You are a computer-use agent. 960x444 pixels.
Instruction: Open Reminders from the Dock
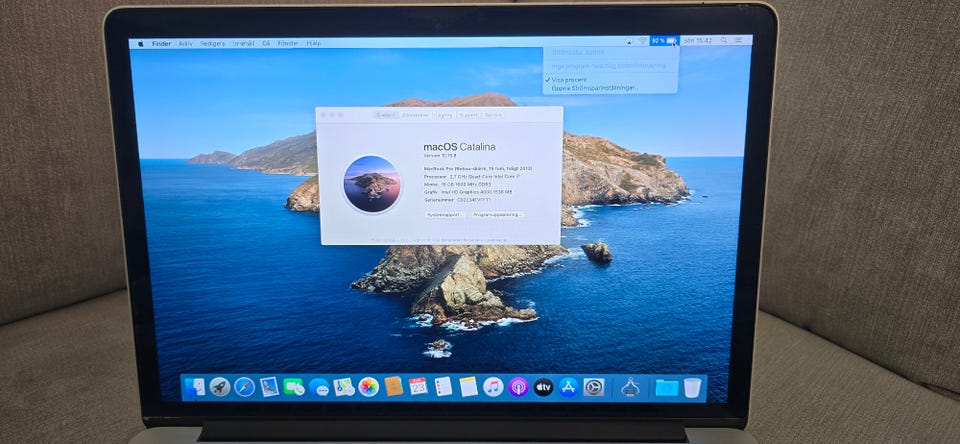[x=443, y=386]
